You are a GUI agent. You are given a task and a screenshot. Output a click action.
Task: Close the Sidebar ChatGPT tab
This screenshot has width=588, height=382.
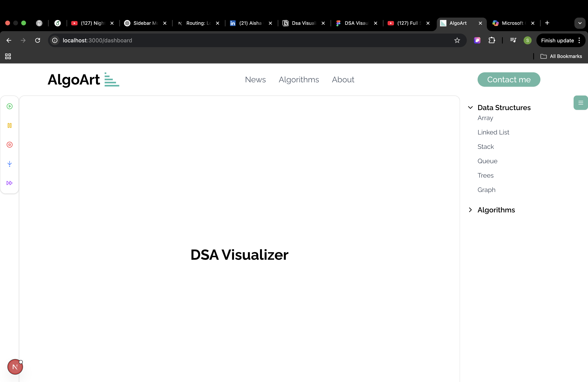pos(165,23)
